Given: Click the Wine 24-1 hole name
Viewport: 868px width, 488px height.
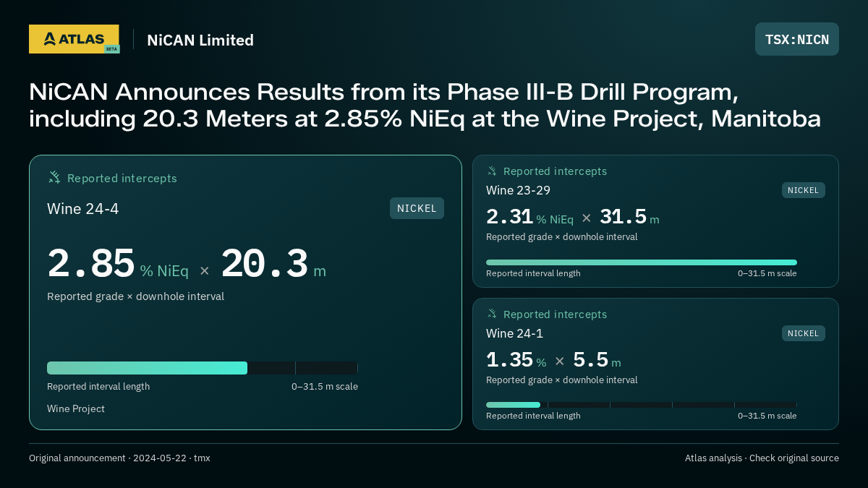Looking at the screenshot, I should [514, 333].
